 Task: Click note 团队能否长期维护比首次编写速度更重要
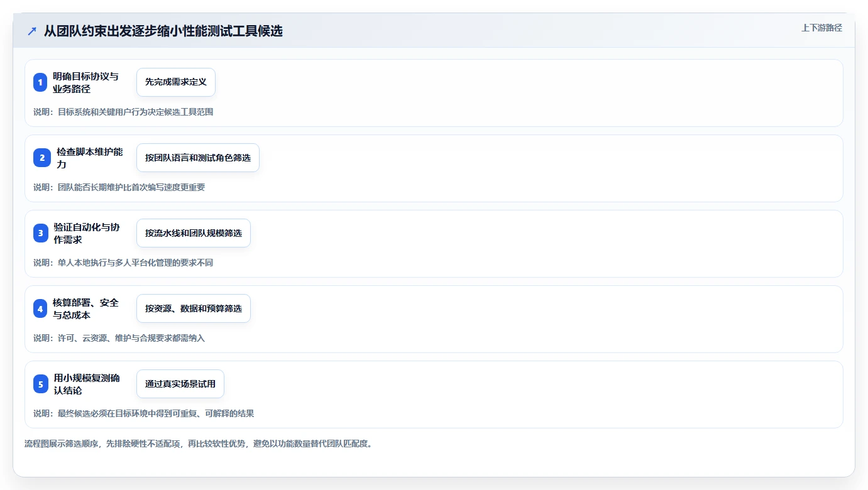point(119,187)
